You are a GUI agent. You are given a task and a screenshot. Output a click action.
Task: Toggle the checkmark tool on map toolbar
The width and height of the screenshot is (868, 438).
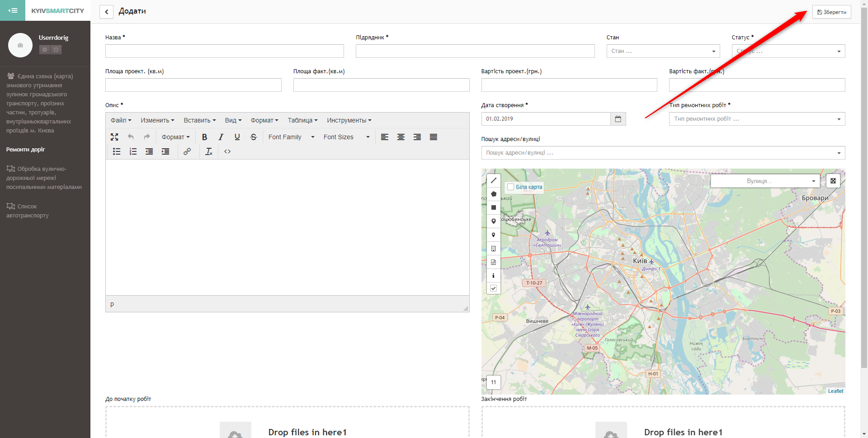(x=494, y=288)
